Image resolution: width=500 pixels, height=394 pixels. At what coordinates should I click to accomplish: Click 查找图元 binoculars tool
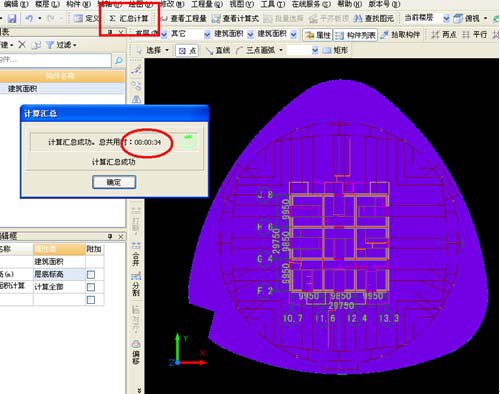374,19
